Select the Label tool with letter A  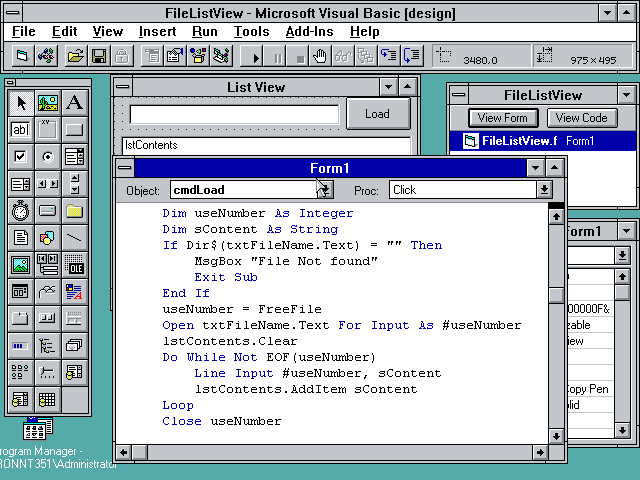point(75,103)
